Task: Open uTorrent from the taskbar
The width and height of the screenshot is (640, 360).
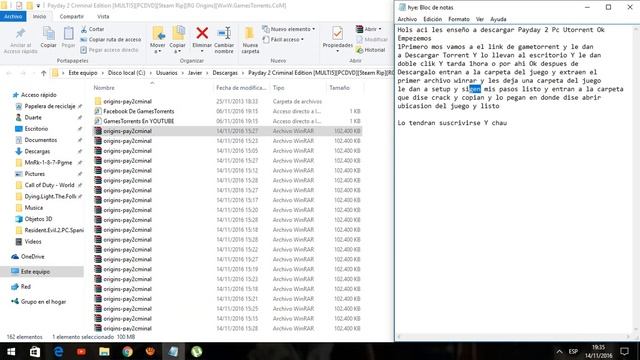Action: tap(196, 351)
